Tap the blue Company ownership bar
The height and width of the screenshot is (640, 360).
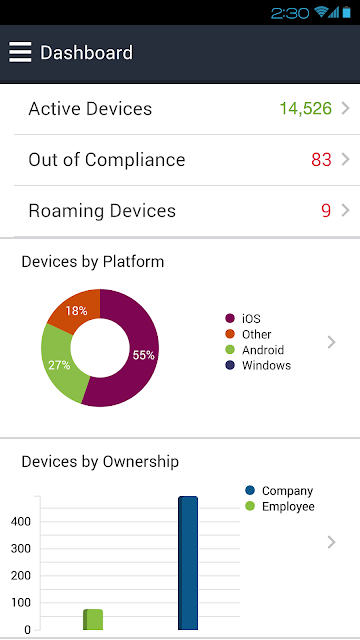pos(188,563)
